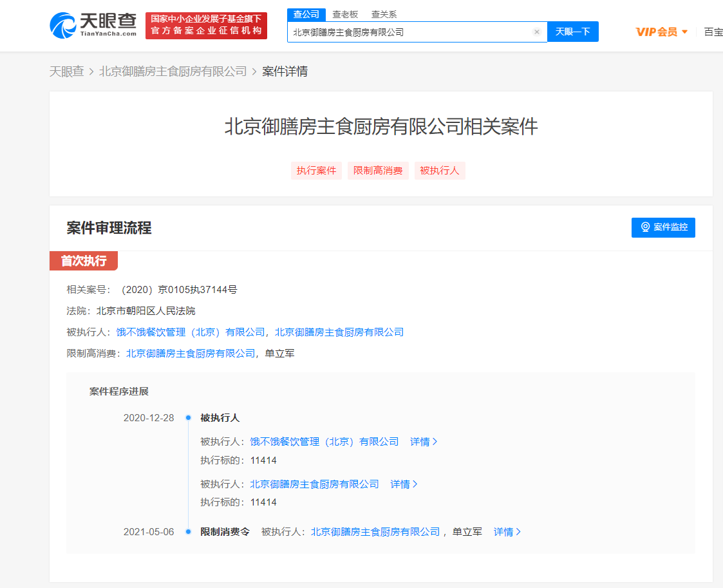Click the 执行案件 tag
The height and width of the screenshot is (588, 723).
[x=316, y=171]
